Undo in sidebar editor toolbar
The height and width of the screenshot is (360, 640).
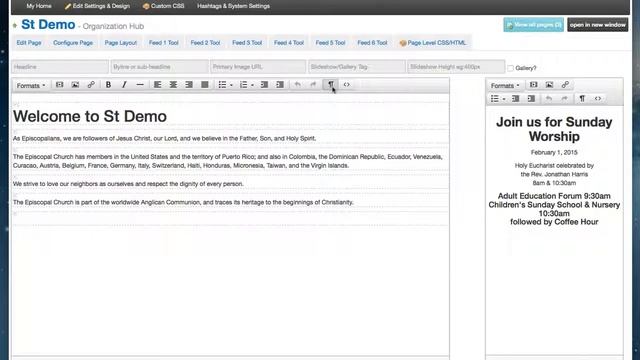point(549,99)
